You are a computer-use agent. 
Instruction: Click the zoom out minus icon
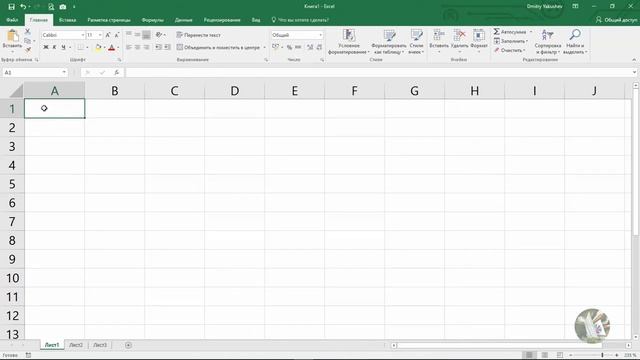pos(571,355)
